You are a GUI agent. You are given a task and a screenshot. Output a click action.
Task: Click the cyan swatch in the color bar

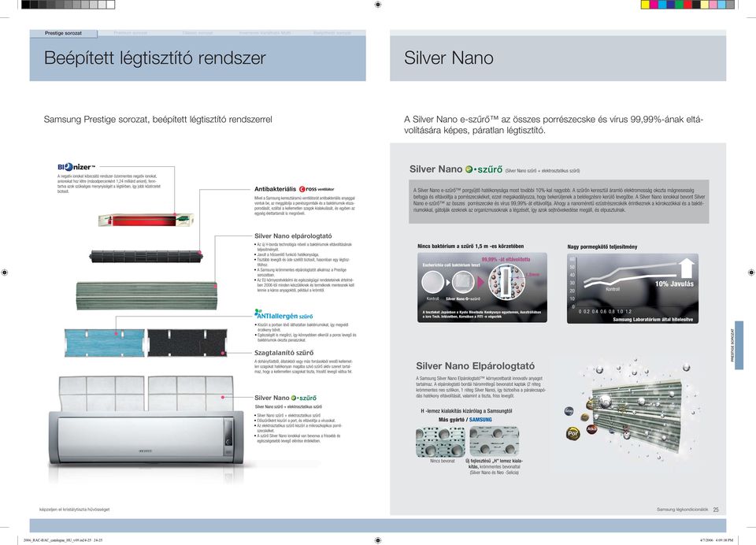pos(662,5)
